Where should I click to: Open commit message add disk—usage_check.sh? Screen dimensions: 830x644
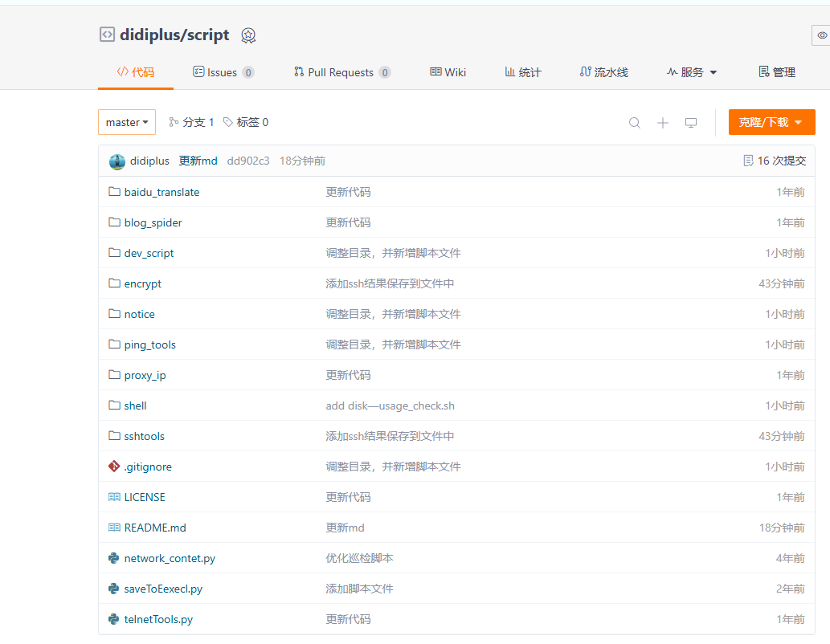coord(390,406)
